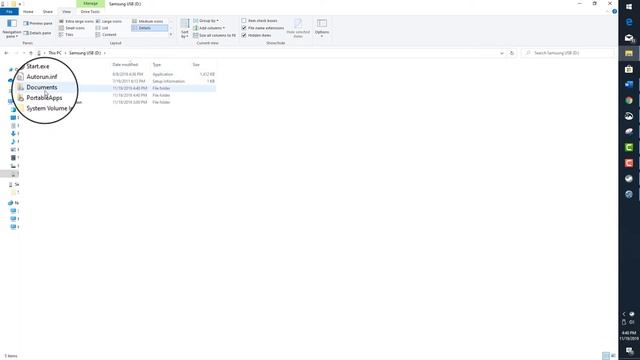Viewport: 640px width, 360px height.
Task: Open the Add columns dropdown
Action: tap(209, 28)
